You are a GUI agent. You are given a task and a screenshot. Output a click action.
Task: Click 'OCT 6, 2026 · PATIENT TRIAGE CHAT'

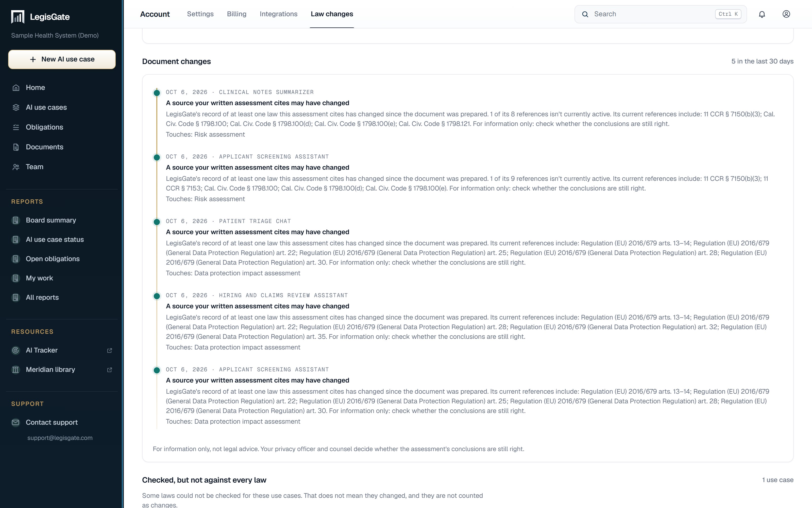(x=228, y=221)
